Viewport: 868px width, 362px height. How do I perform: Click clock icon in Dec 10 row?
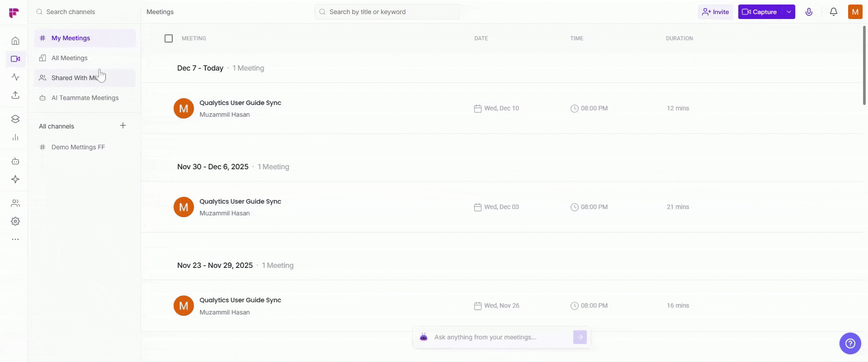[x=574, y=109]
